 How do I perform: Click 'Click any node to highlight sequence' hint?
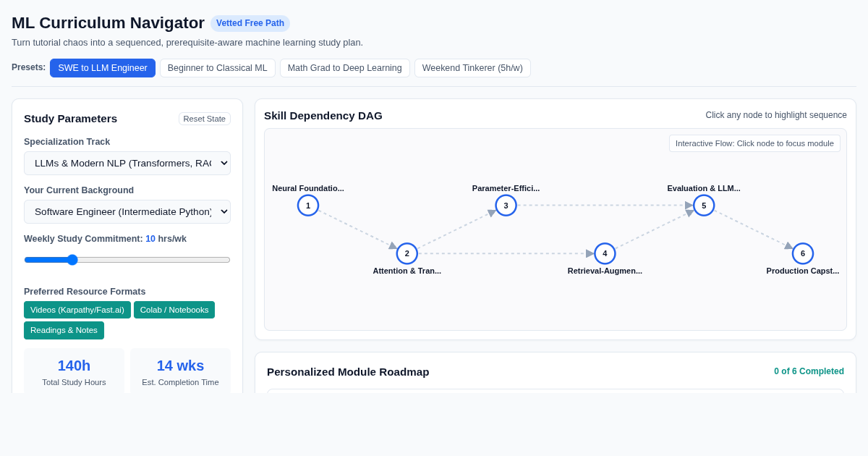(776, 115)
